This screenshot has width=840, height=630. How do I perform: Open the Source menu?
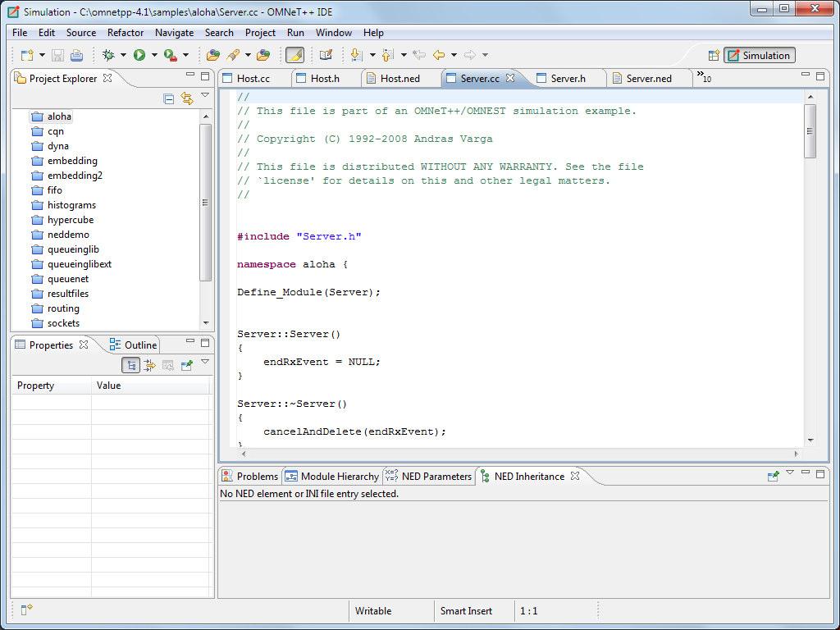point(81,33)
